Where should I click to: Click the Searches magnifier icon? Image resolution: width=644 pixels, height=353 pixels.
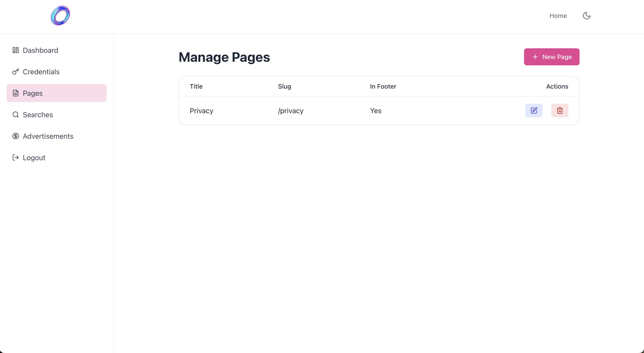pyautogui.click(x=15, y=115)
